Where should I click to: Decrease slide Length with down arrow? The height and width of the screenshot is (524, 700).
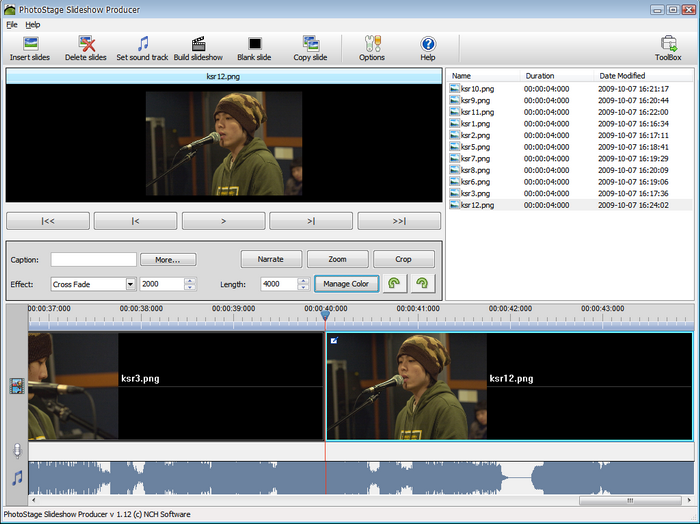point(303,288)
